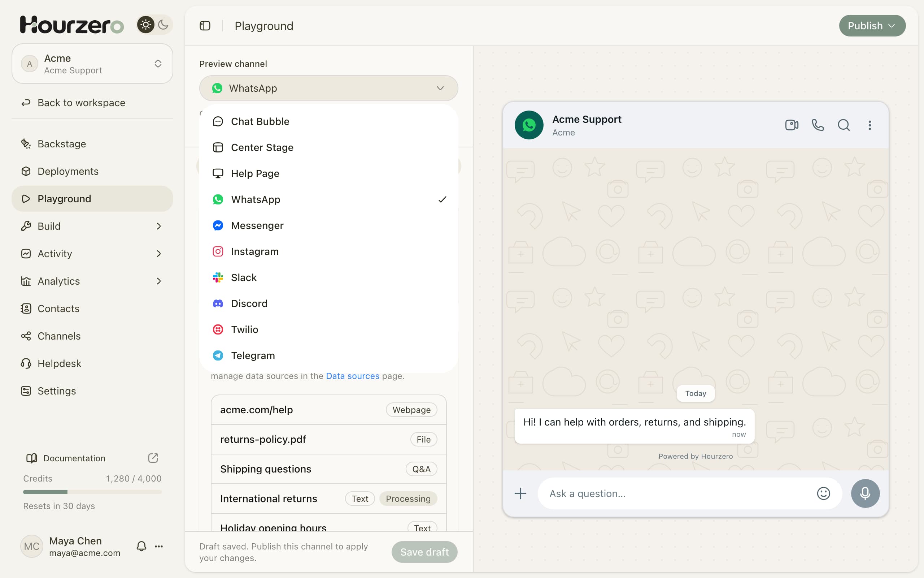The image size is (924, 578).
Task: Start video call in chat preview
Action: (792, 125)
